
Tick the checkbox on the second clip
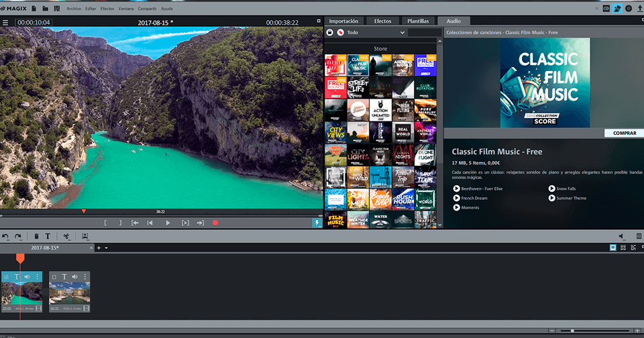[54, 277]
